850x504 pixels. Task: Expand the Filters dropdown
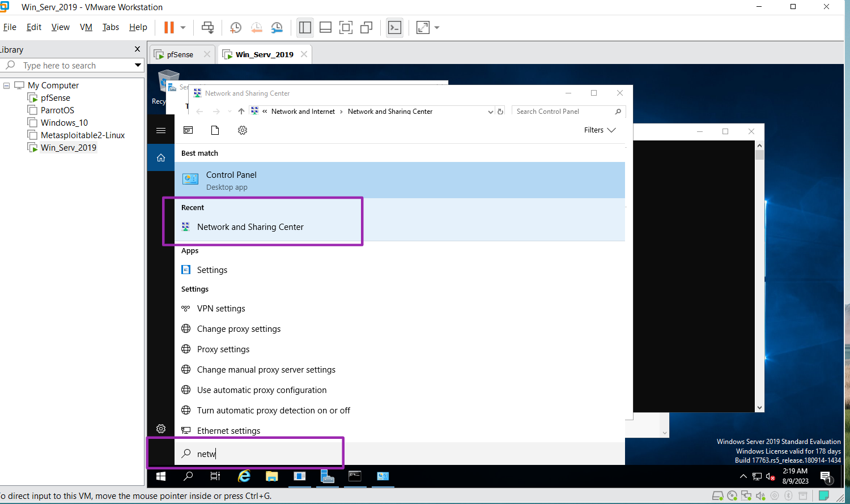click(600, 130)
